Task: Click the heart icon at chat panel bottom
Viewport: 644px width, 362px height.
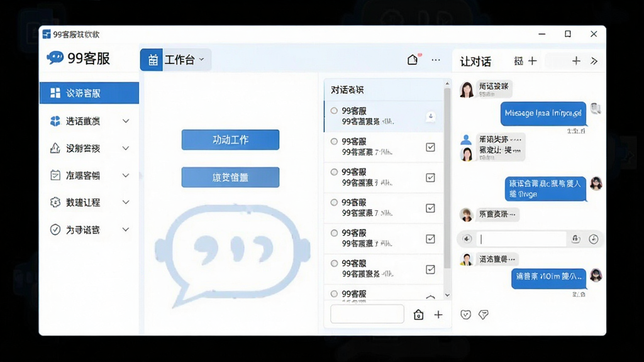Action: coord(465,314)
